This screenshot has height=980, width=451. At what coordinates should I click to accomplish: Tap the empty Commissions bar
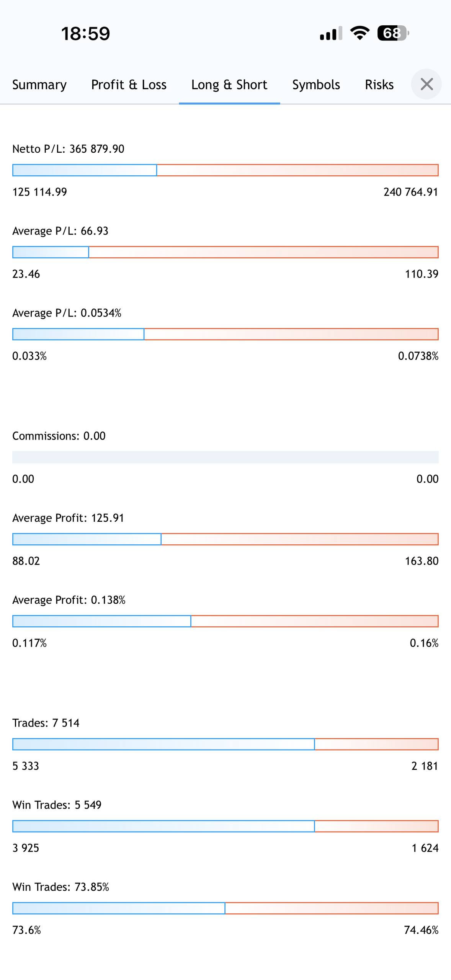point(225,457)
